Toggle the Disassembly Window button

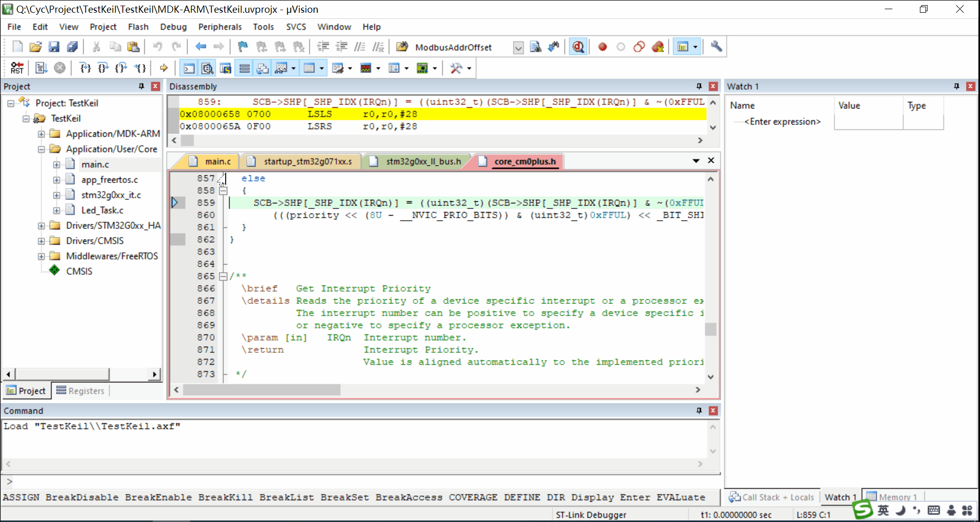tap(207, 68)
